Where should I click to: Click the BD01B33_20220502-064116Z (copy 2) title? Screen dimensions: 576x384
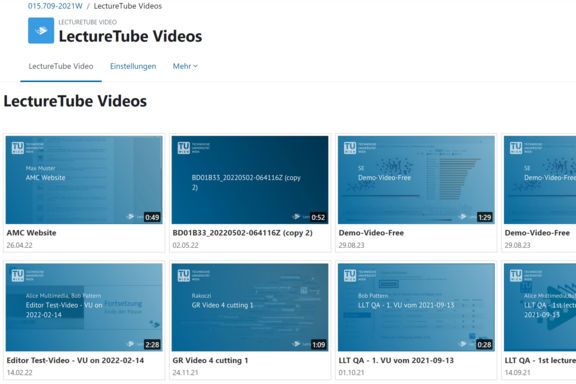tap(242, 233)
